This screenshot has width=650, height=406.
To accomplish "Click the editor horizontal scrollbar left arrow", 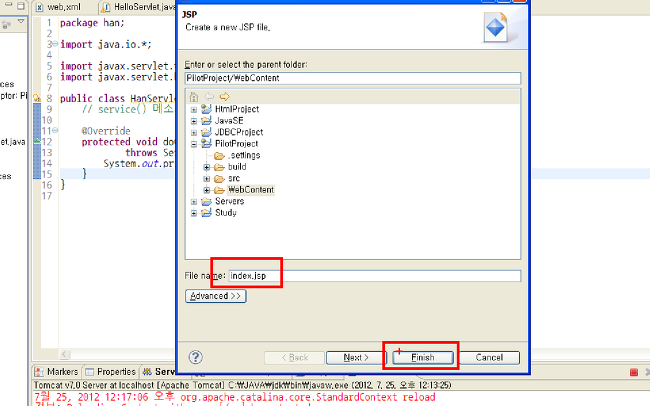I will coord(64,354).
